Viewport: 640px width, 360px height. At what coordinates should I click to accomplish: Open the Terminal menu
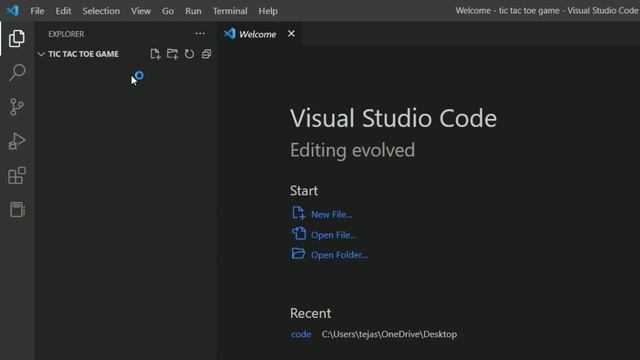click(x=230, y=11)
